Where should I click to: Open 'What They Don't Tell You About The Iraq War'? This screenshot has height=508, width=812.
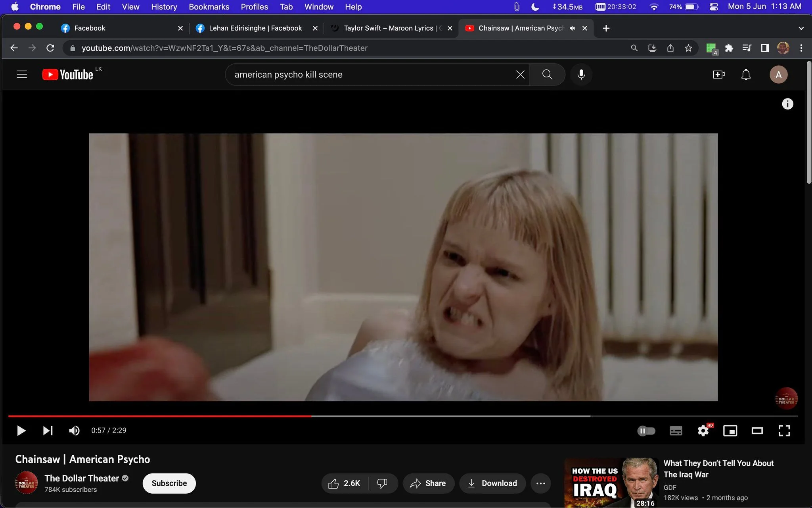[718, 469]
